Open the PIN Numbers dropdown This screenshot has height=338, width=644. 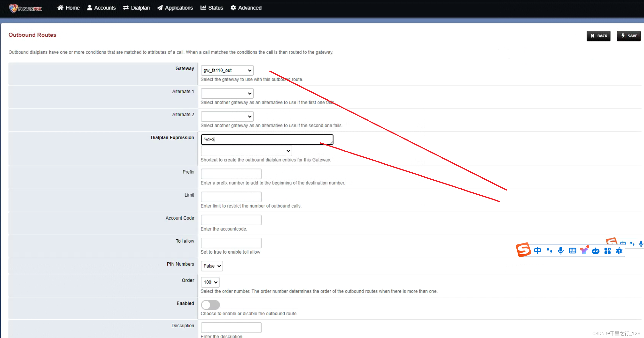coord(211,266)
